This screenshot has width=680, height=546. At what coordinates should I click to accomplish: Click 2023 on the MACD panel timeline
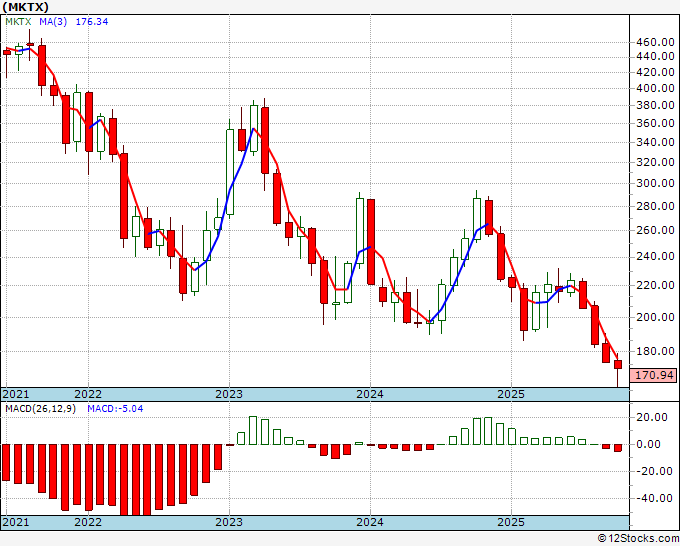229,522
